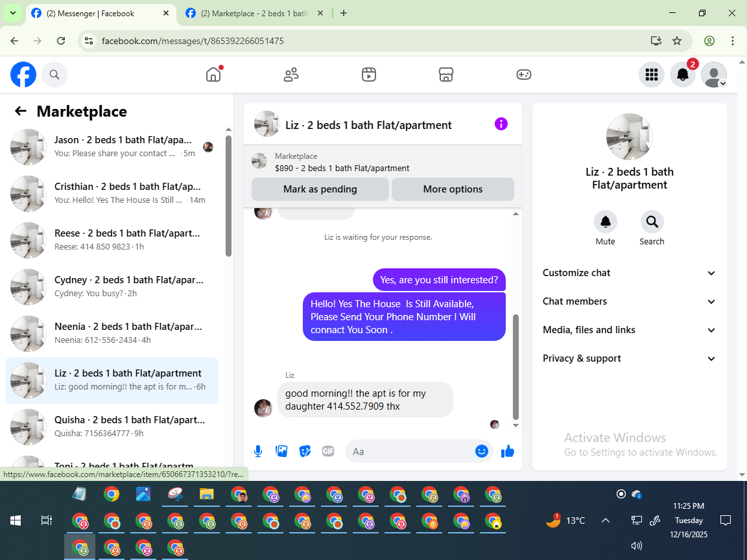Reload the page with refresh icon
Viewport: 747px width, 560px height.
[61, 41]
